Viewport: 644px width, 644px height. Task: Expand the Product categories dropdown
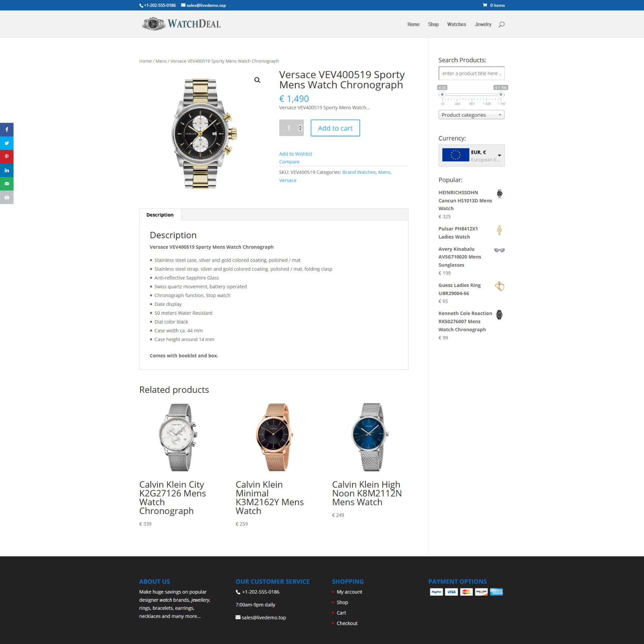point(471,115)
